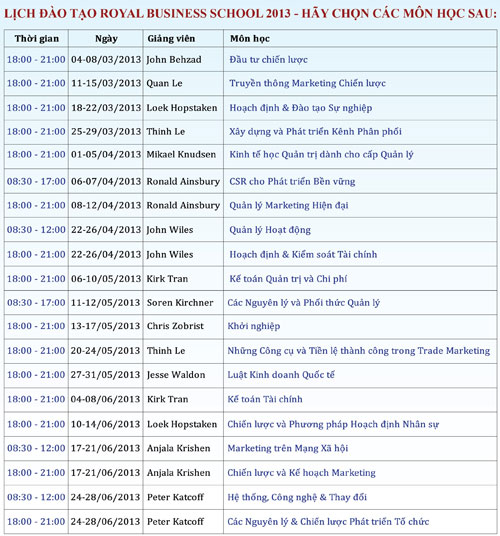Choose Marketing trên Mạng Xã hội course

point(288,448)
